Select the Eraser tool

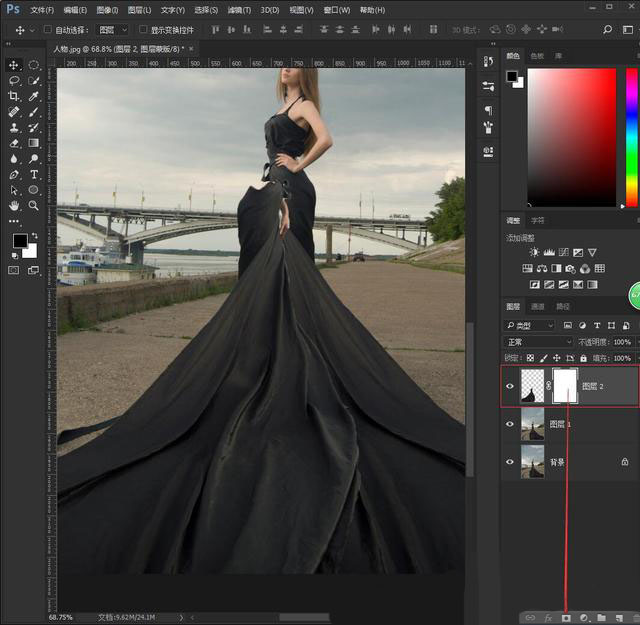[x=13, y=143]
